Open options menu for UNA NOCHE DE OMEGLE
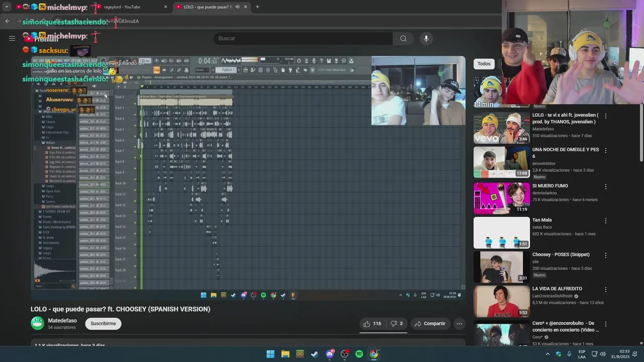 tap(605, 150)
